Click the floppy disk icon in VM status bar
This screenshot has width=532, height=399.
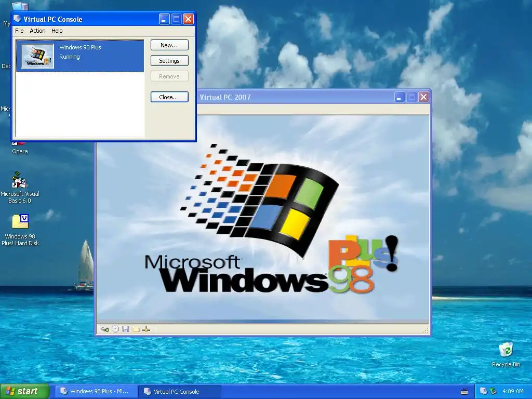[126, 329]
